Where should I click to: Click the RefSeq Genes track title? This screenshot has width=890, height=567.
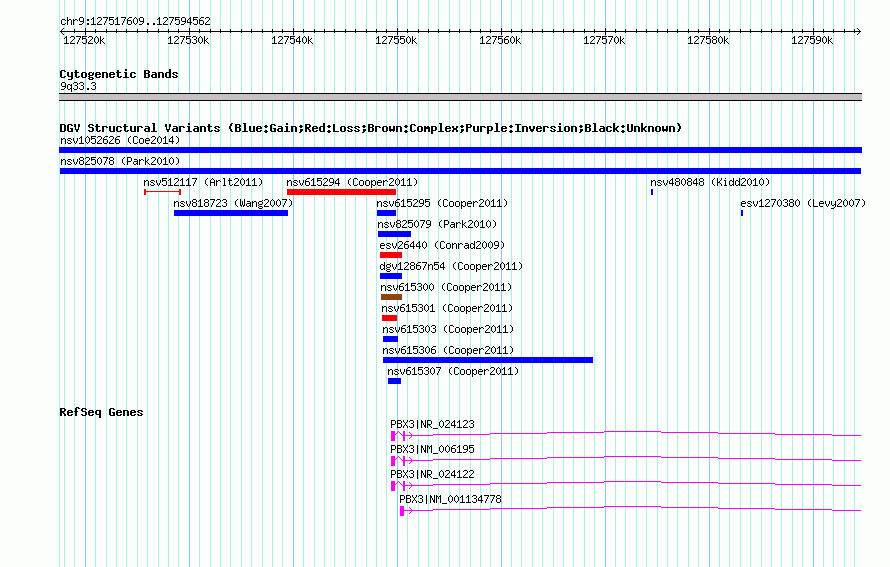click(x=101, y=412)
